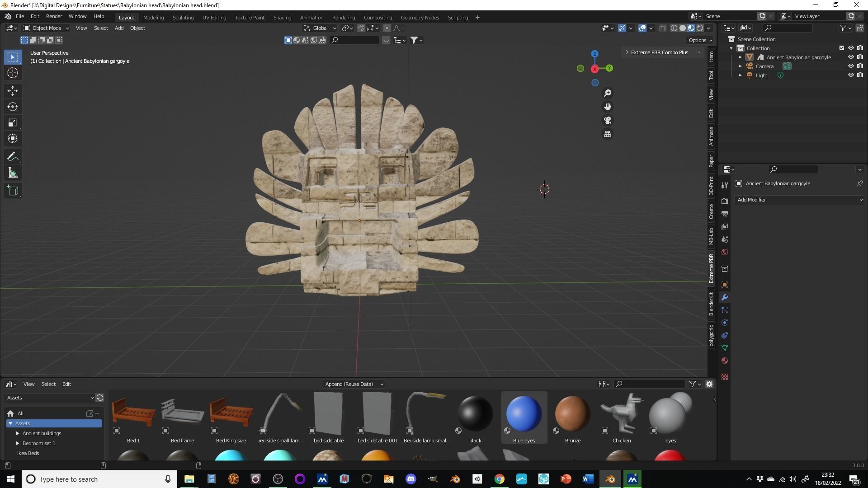Viewport: 868px width, 488px height.
Task: Click the Windows taskbar search box
Action: tap(99, 479)
